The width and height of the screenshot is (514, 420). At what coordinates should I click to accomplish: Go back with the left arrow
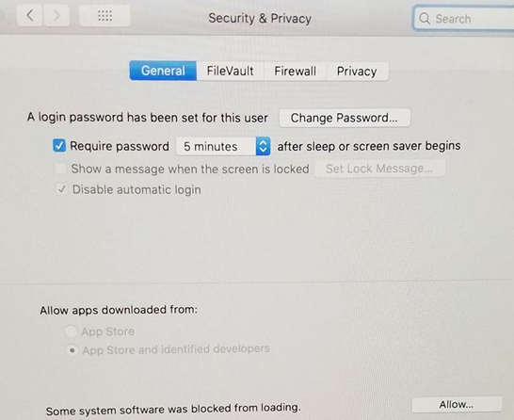point(30,15)
